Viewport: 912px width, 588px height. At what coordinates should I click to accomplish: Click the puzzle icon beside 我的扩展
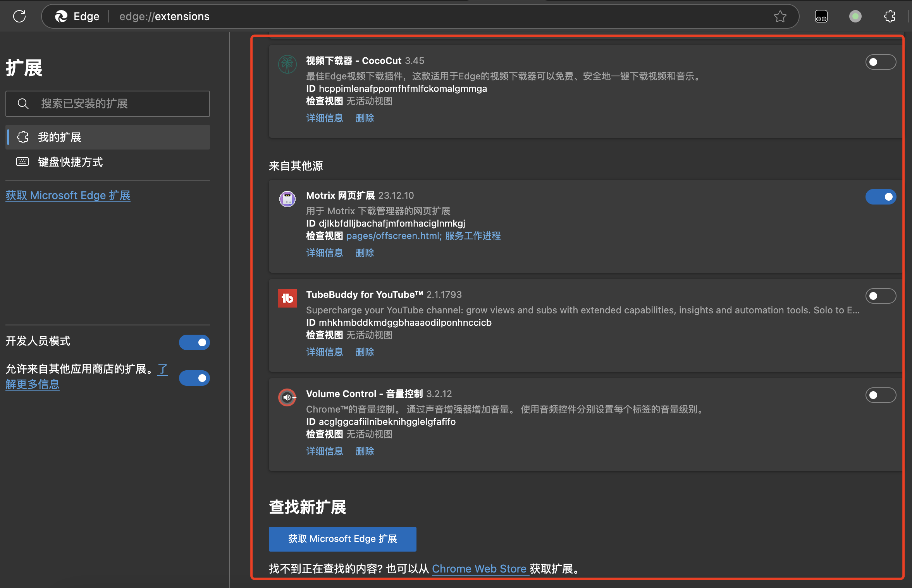coord(23,137)
